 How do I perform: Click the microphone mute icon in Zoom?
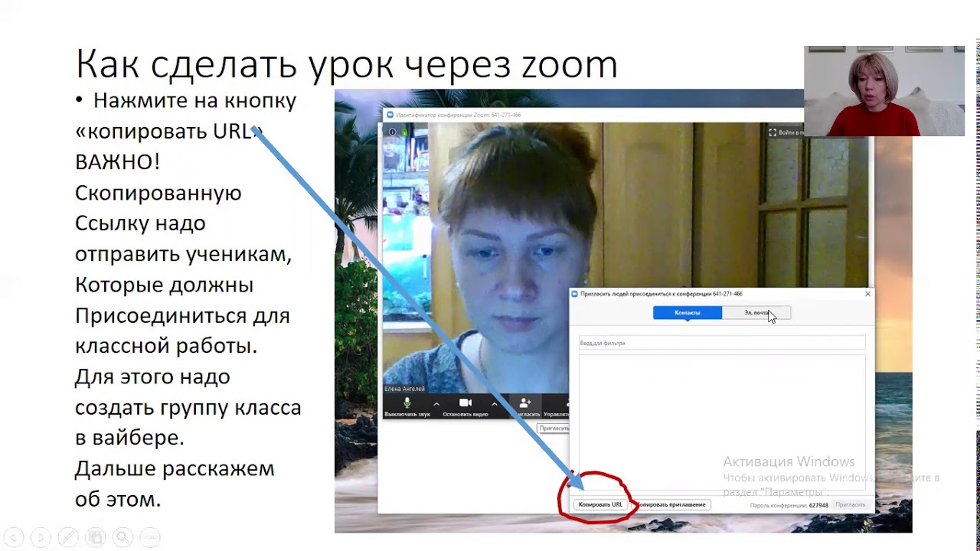(x=407, y=403)
